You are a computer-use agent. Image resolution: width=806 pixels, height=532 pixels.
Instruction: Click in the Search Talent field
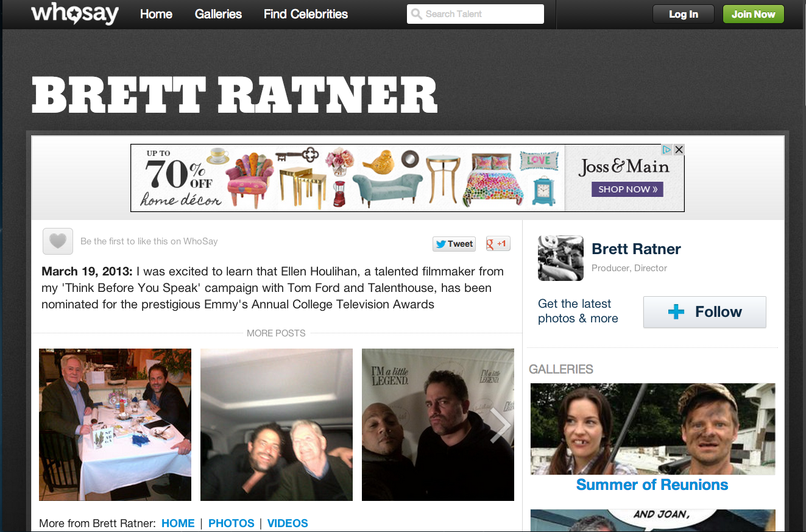pos(475,14)
